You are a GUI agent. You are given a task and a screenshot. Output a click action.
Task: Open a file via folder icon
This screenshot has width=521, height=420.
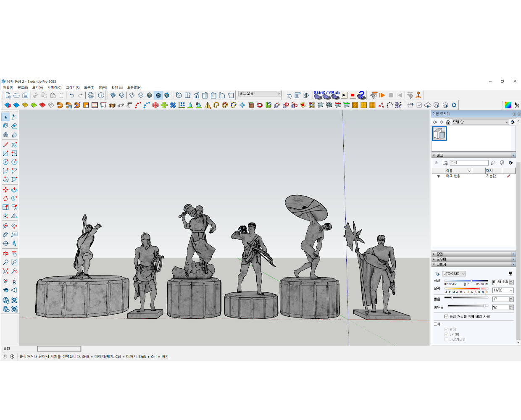pyautogui.click(x=16, y=95)
